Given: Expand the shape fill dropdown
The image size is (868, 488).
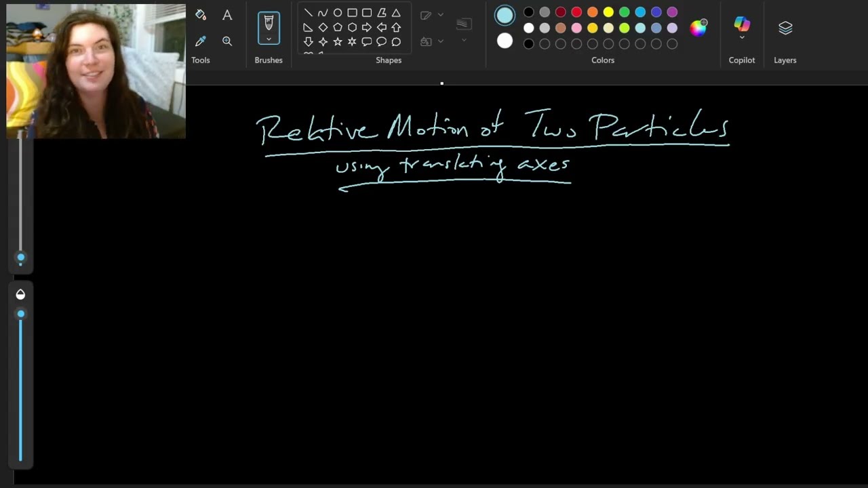Looking at the screenshot, I should pos(441,41).
